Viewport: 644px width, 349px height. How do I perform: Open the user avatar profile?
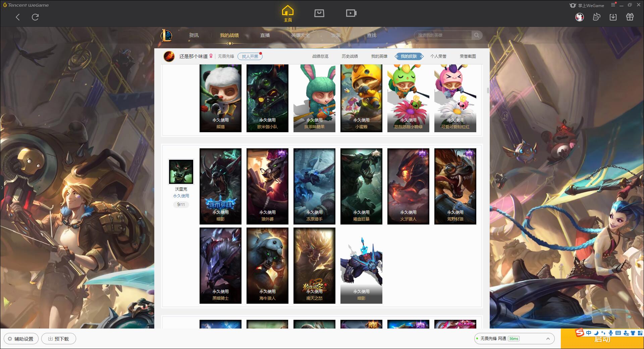click(579, 17)
